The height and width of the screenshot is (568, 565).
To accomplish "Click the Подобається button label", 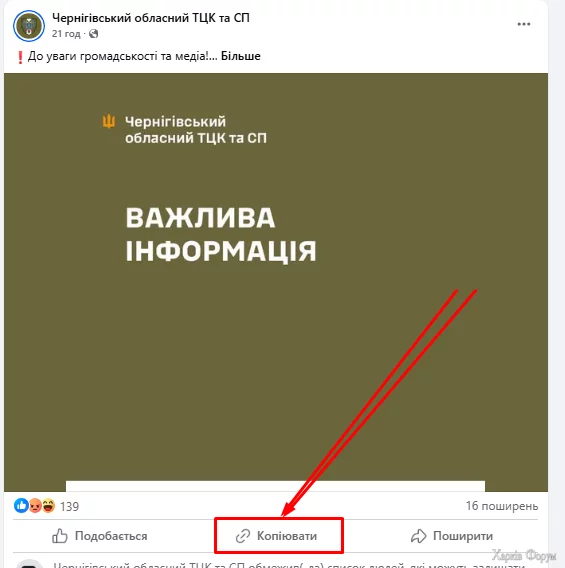I will coord(111,536).
